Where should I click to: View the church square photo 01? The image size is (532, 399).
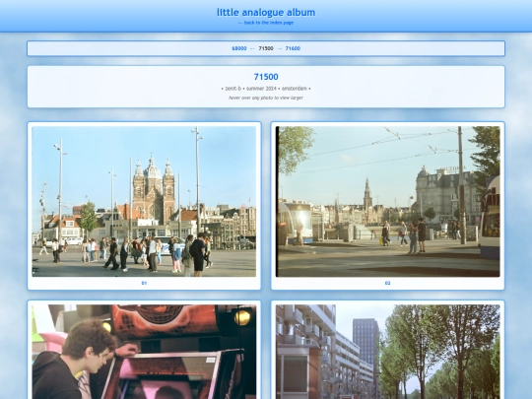pos(144,202)
